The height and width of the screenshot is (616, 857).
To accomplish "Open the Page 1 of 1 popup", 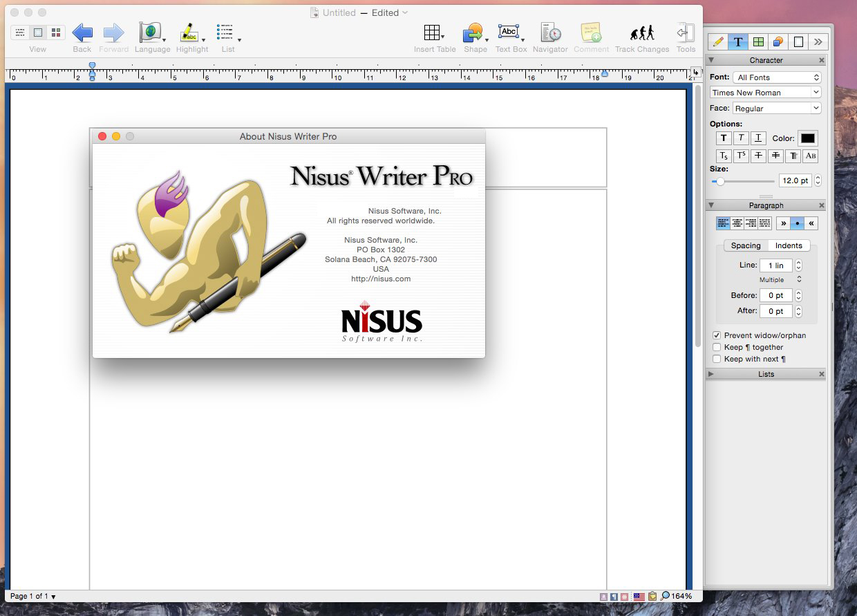I will (x=33, y=596).
